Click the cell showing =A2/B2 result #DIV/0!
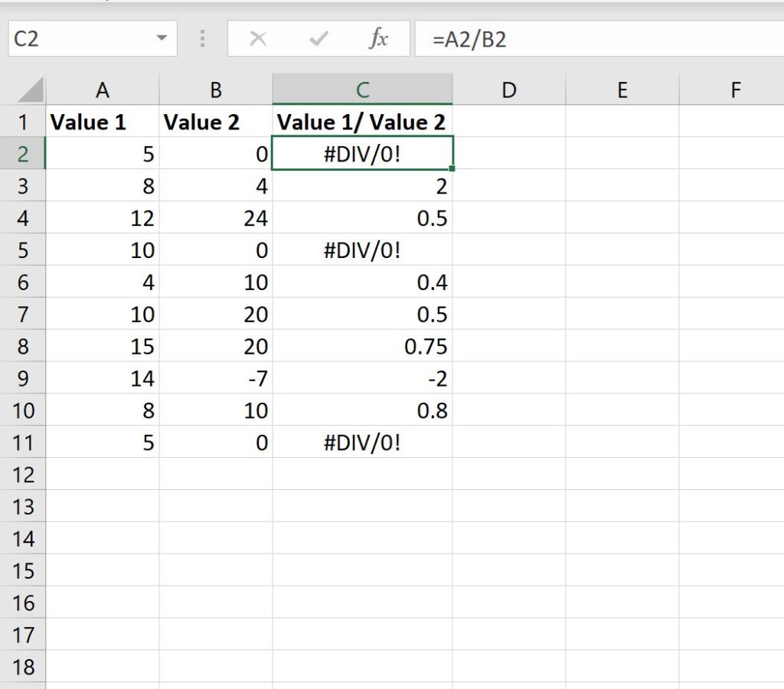The image size is (784, 689). pos(362,153)
